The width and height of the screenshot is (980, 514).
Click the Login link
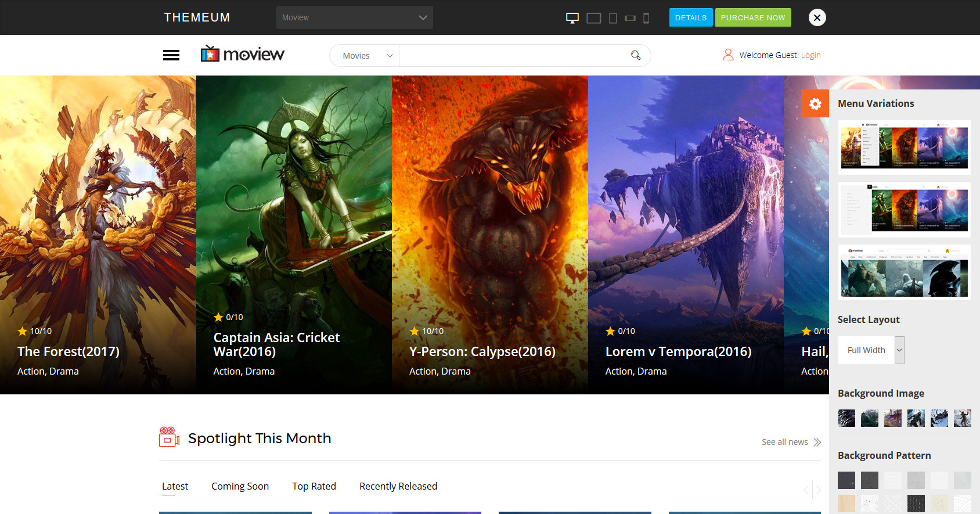(810, 55)
